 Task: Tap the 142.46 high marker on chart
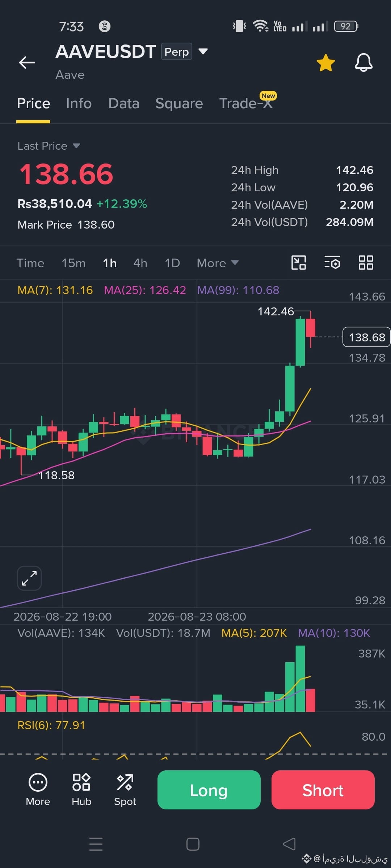(276, 311)
